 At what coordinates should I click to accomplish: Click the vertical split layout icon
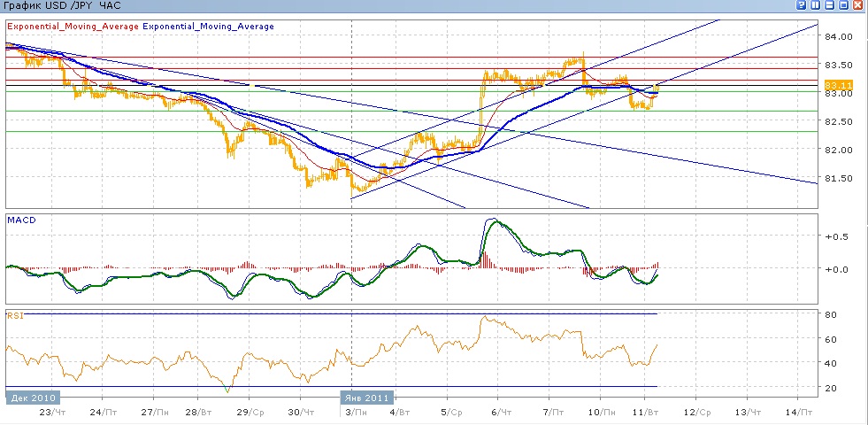point(816,5)
